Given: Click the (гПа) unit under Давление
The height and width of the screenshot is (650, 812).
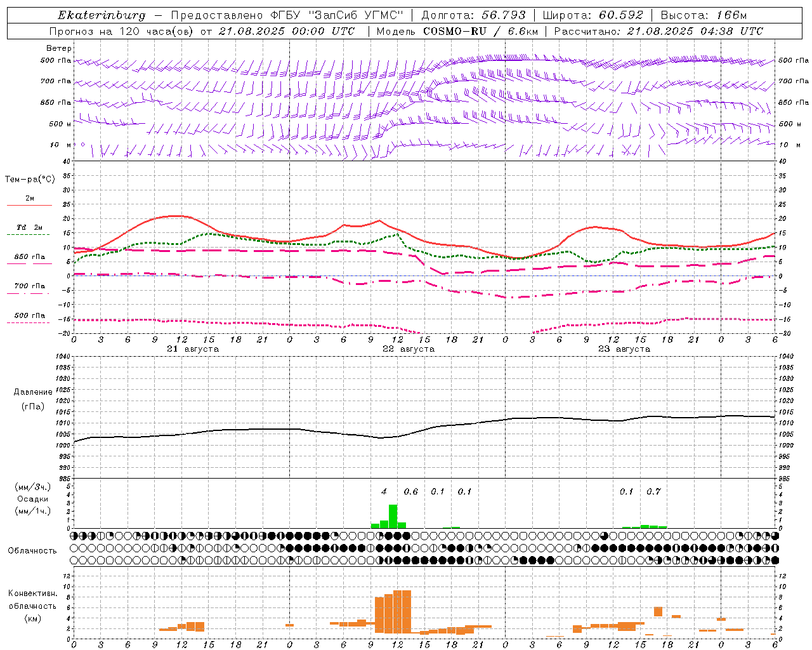Looking at the screenshot, I should pyautogui.click(x=33, y=406).
